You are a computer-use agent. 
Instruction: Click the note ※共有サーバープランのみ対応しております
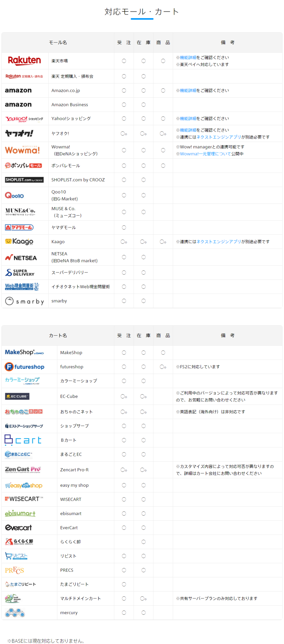(x=217, y=598)
